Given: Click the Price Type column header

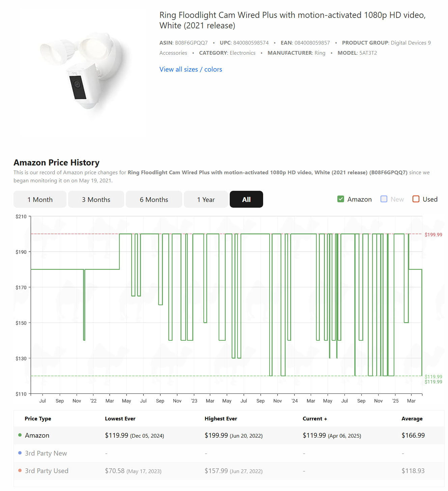Looking at the screenshot, I should (38, 418).
